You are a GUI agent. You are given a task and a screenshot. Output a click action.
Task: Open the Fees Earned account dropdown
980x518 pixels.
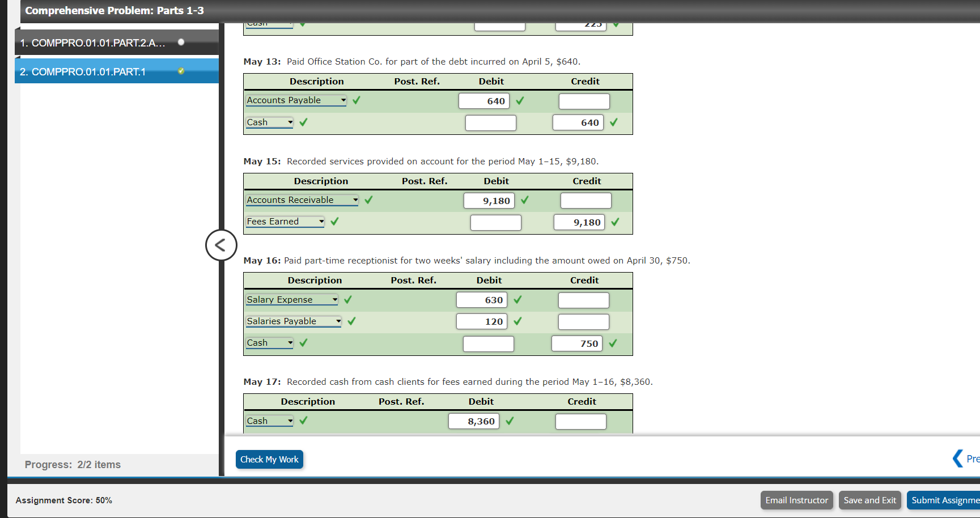point(285,222)
